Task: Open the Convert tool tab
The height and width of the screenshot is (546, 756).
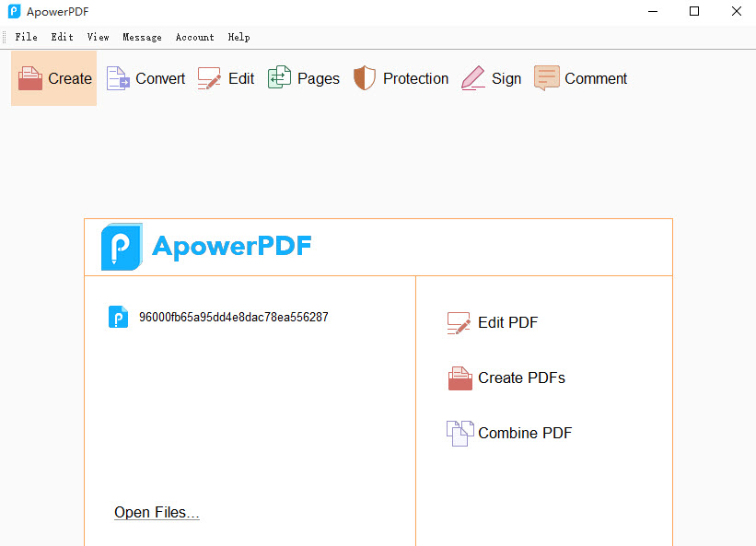Action: click(x=145, y=78)
